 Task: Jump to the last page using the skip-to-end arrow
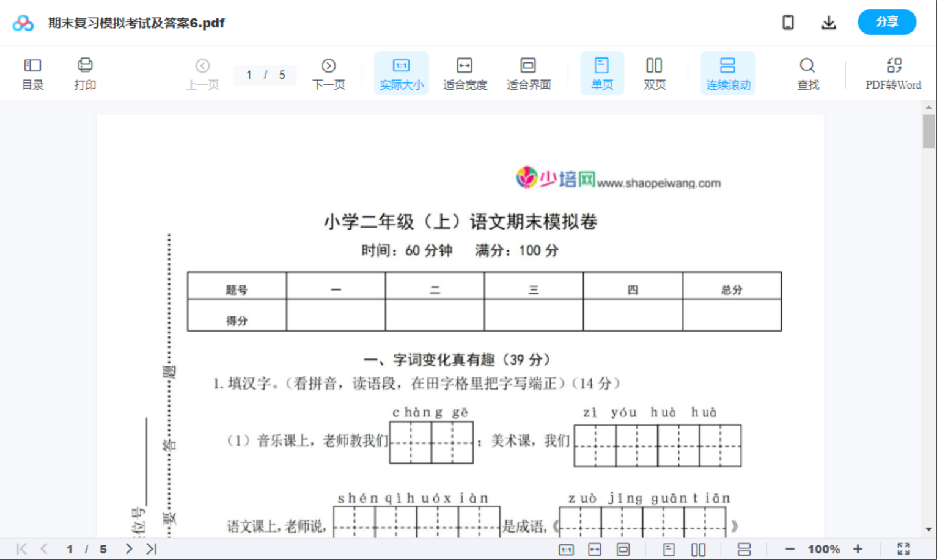[x=150, y=548]
